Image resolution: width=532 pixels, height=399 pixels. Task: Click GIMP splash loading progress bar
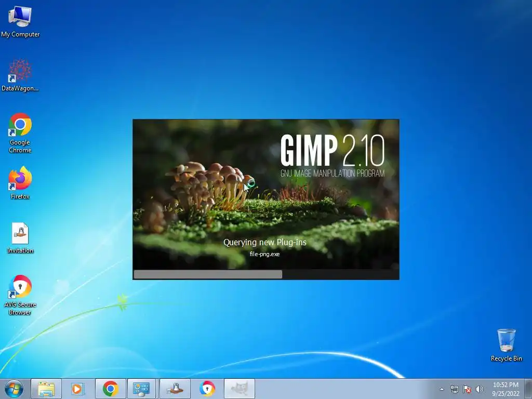point(265,274)
